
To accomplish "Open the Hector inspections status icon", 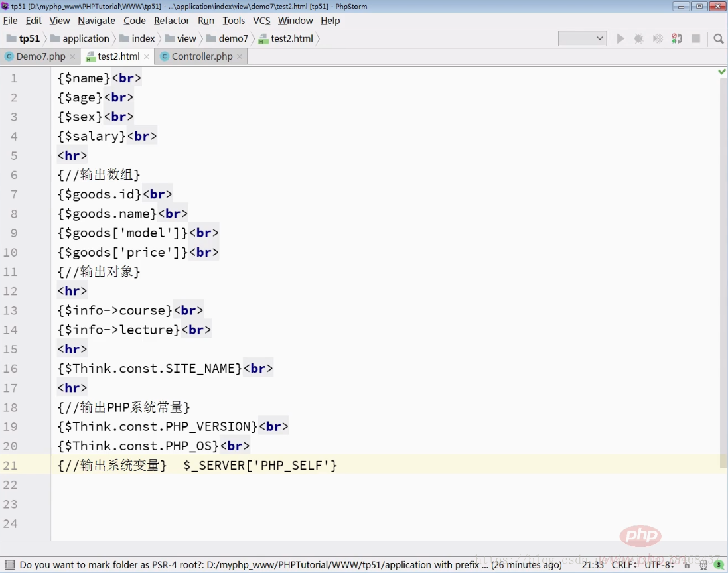I will click(704, 566).
